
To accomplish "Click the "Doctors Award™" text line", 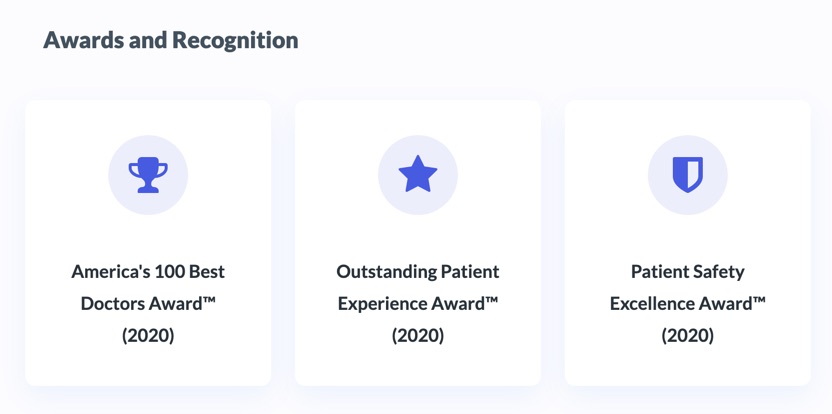I will point(148,304).
